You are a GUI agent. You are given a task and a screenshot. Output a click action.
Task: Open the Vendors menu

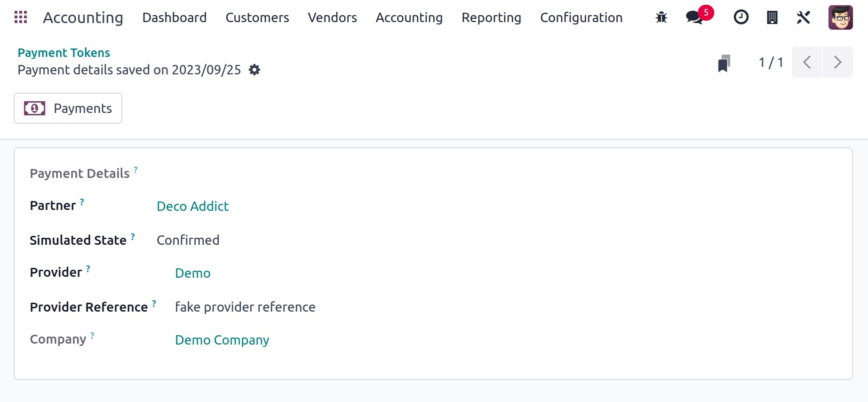[332, 17]
